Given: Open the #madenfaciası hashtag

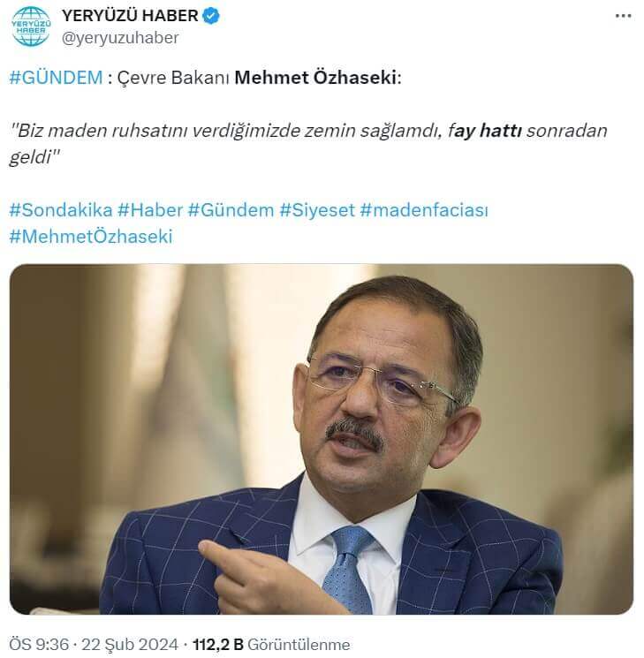Looking at the screenshot, I should tap(424, 210).
